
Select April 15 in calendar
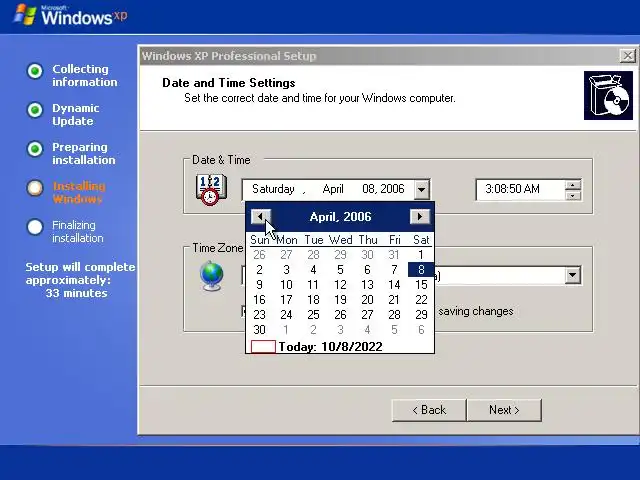pos(421,284)
